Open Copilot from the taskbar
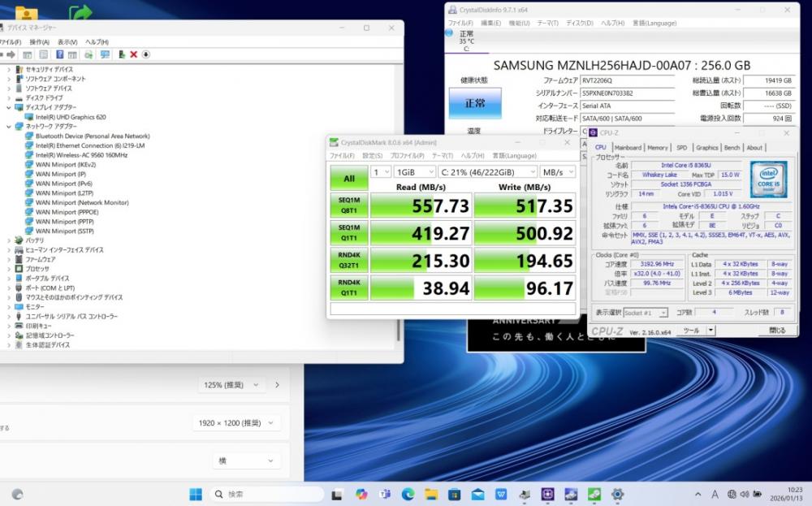 pyautogui.click(x=361, y=494)
